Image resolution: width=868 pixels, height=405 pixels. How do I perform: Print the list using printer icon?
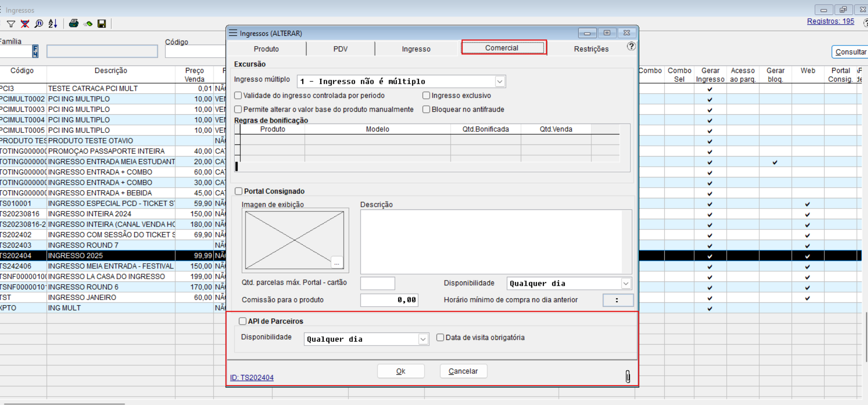(x=73, y=24)
